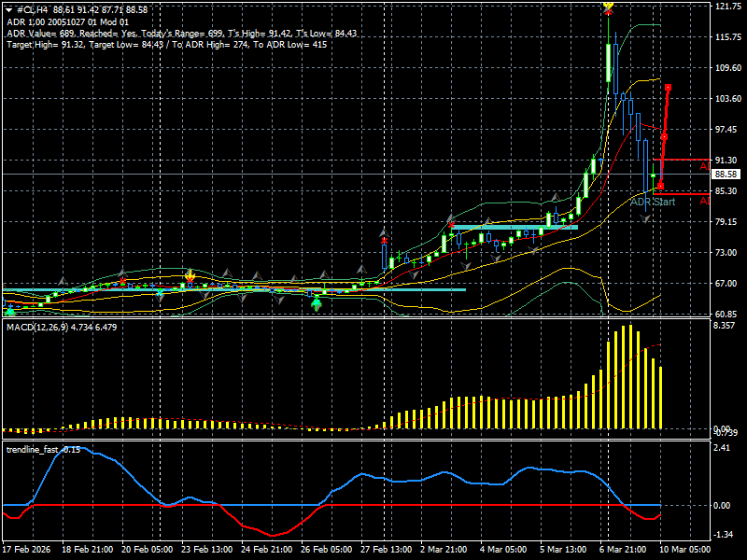Click the 2.41 trendline scale value
The height and width of the screenshot is (560, 747).
723,448
